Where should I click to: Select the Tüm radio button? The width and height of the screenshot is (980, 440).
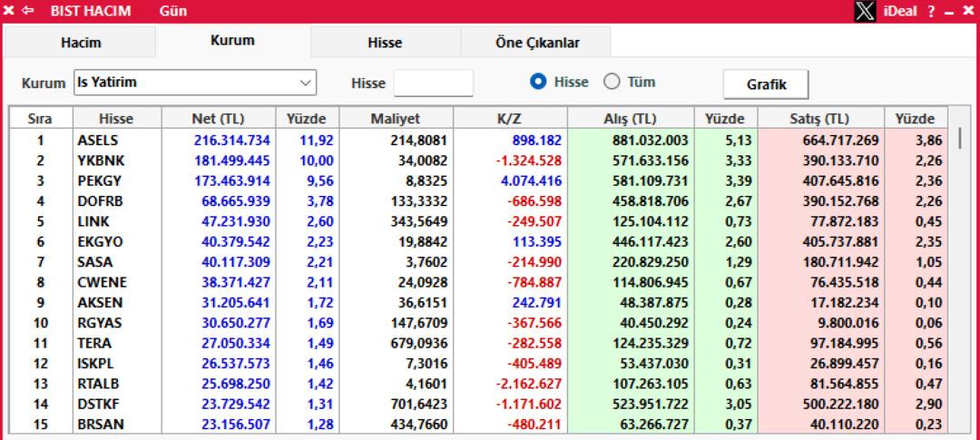coord(612,83)
